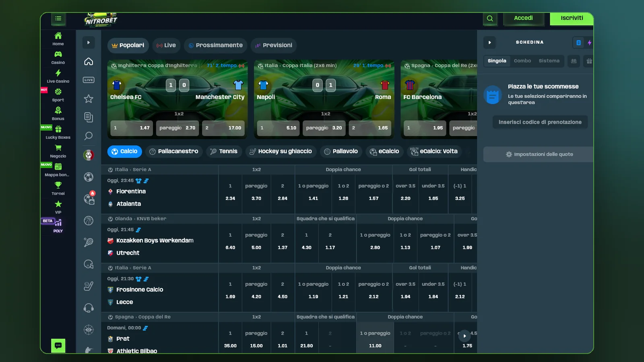Image resolution: width=644 pixels, height=362 pixels.
Task: Click the LIVE icon in sports sidebar
Action: point(89,80)
